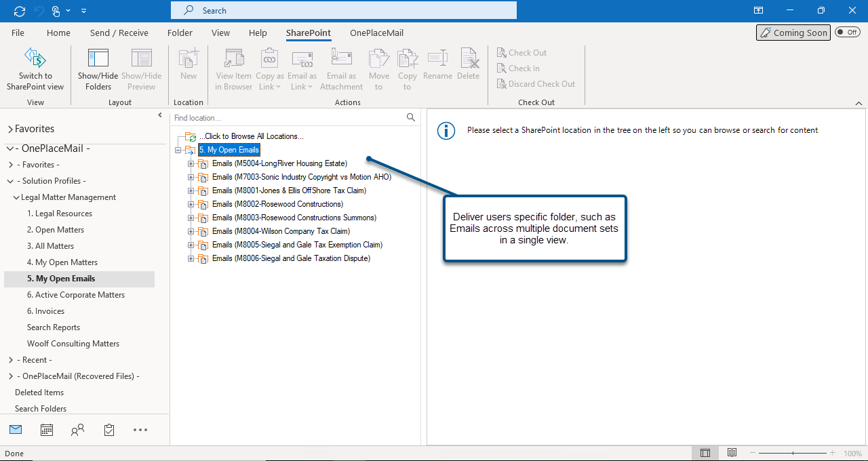Viewport: 868px width, 461px height.
Task: Click the Ribbon Display Options icon
Action: pos(758,10)
